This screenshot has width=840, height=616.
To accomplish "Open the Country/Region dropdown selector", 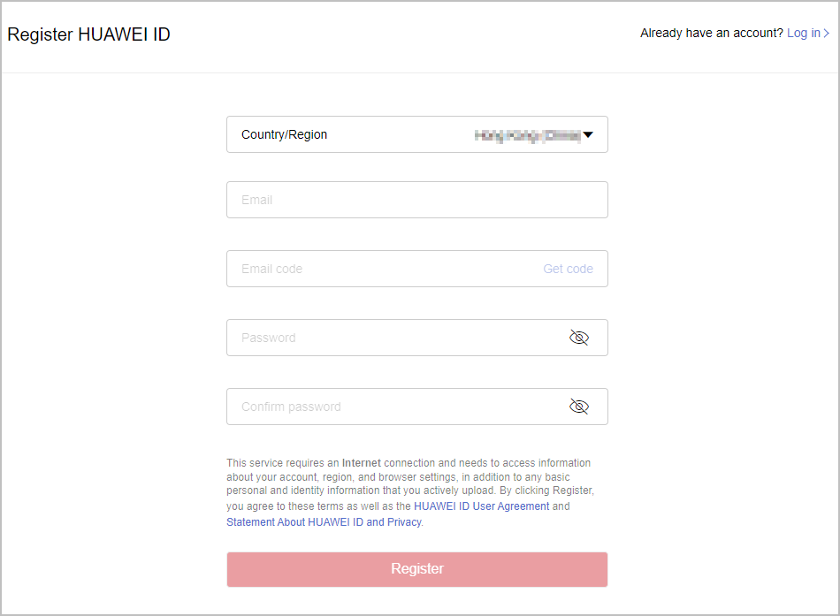I will point(416,134).
